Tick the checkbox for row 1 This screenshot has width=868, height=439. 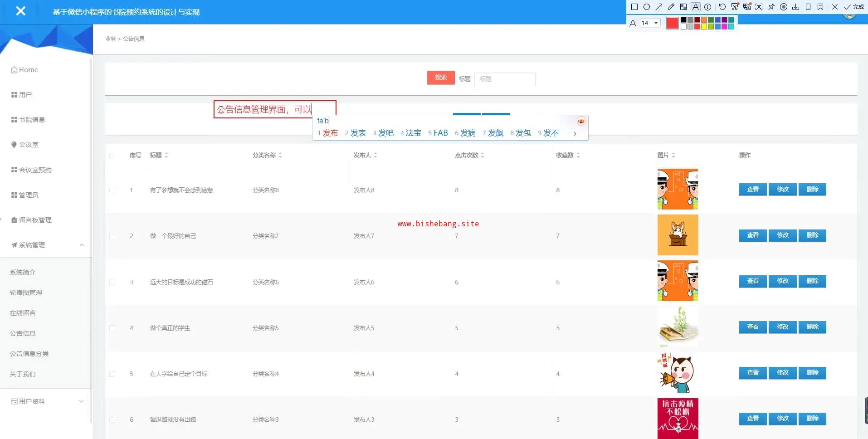point(112,190)
